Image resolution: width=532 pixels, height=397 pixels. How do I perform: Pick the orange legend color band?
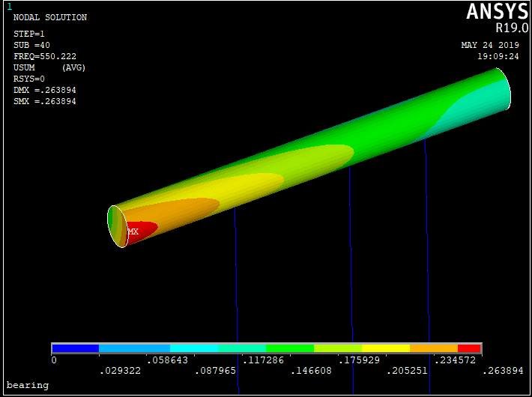tap(433, 348)
